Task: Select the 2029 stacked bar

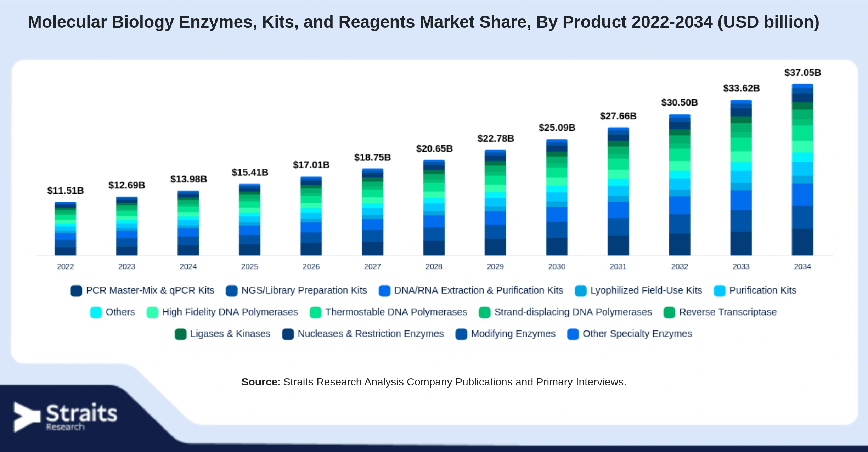Action: 495,203
